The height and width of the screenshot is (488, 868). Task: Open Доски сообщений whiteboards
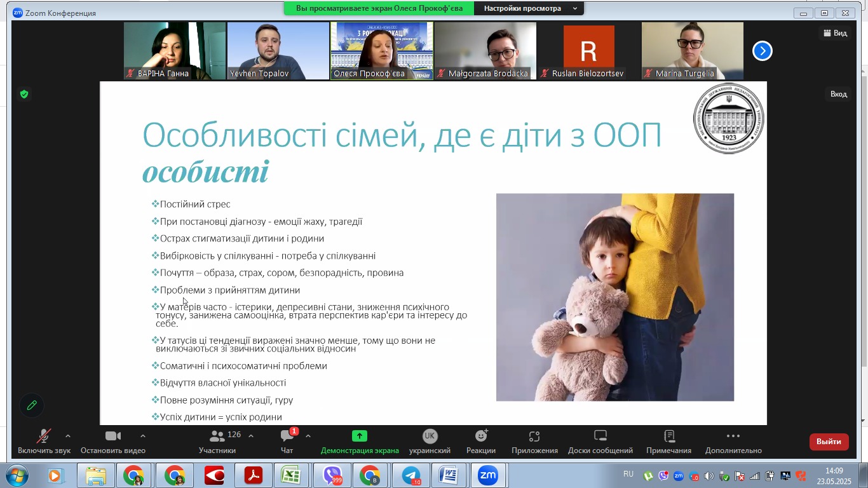click(600, 441)
